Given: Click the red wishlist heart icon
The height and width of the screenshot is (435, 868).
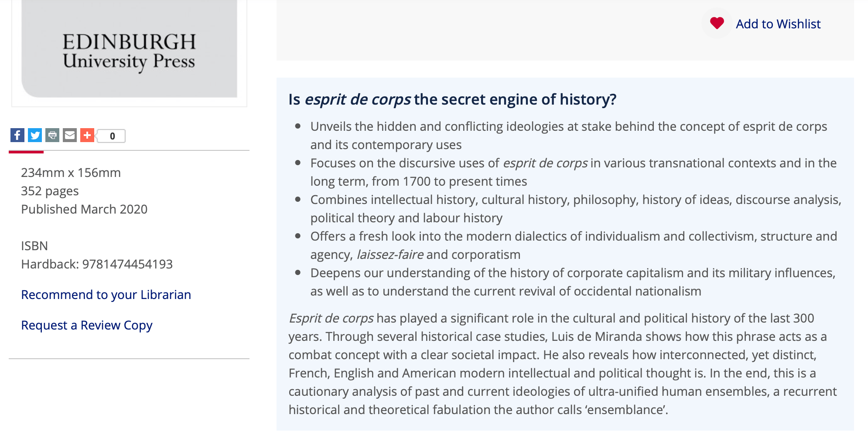Looking at the screenshot, I should click(717, 24).
